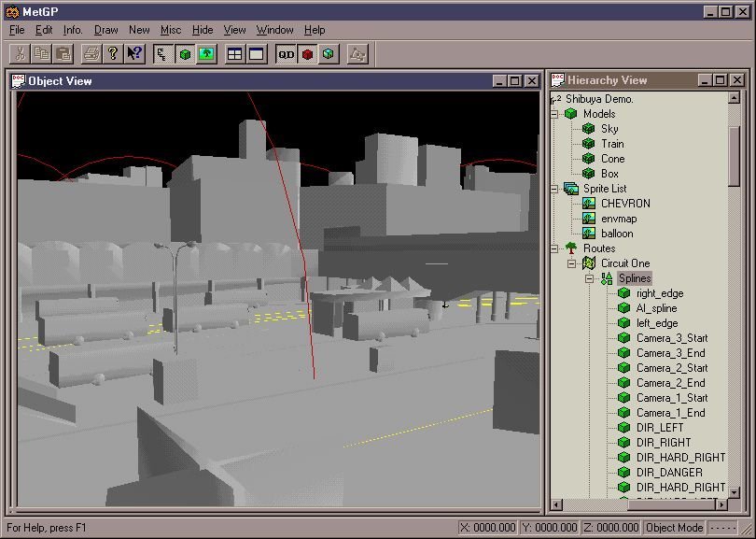Click the Sprite List stacked pictures icon
The height and width of the screenshot is (539, 756).
pos(571,189)
